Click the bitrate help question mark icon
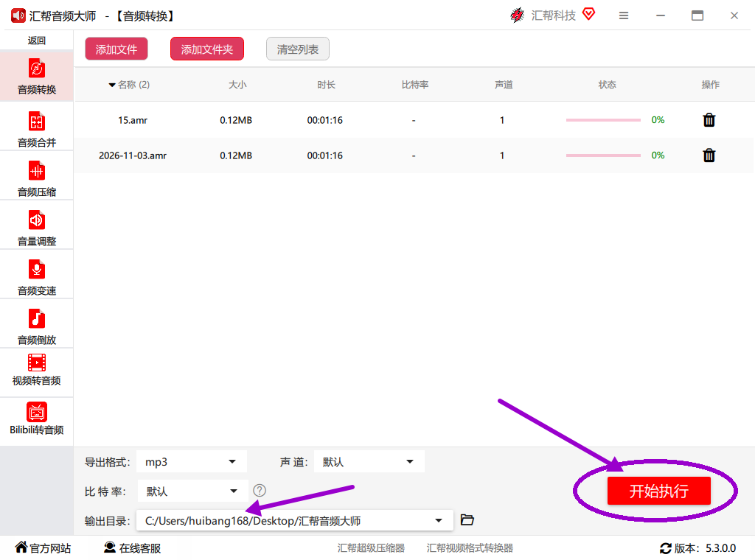Screen dimensions: 755x560 [260, 490]
